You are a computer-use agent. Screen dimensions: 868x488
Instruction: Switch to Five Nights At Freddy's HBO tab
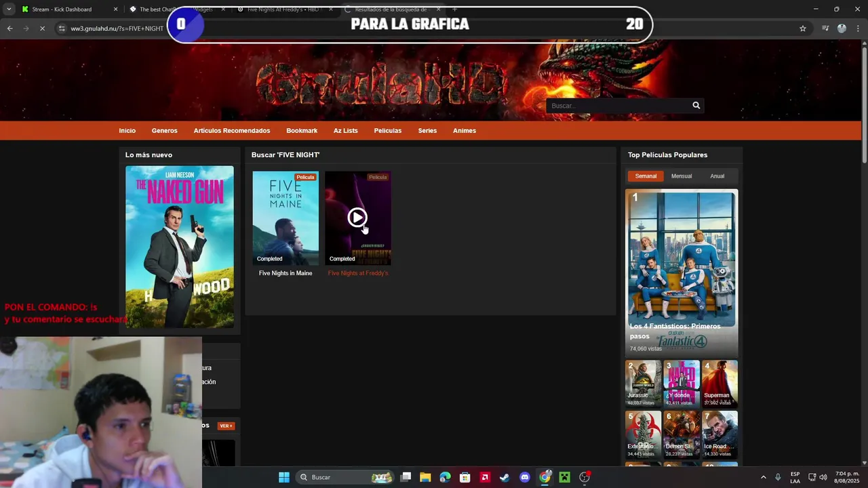coord(283,9)
